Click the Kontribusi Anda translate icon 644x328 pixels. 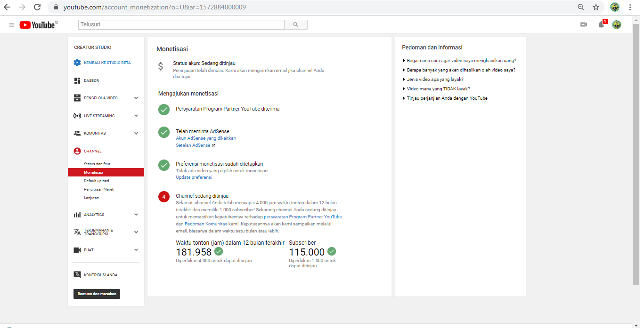pyautogui.click(x=77, y=274)
